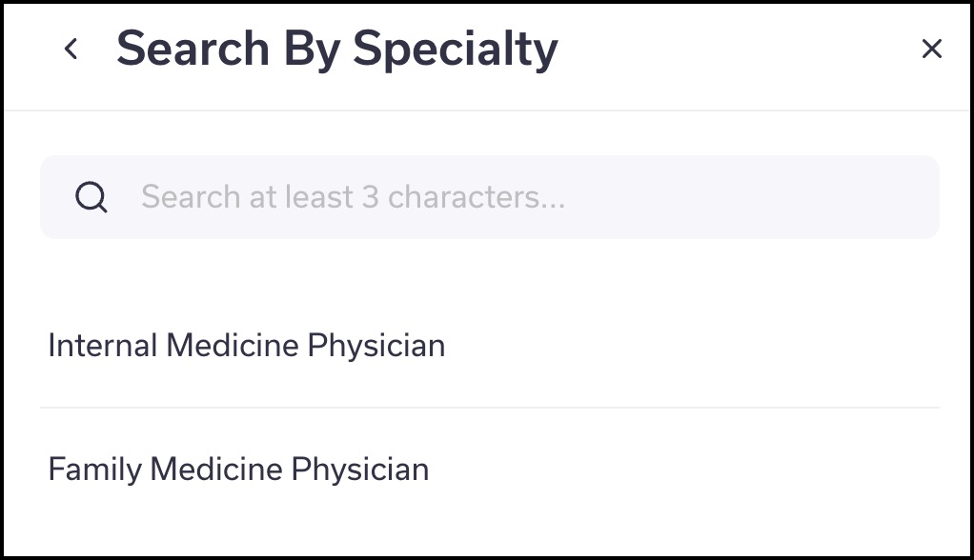Click the Search By Specialty heading
This screenshot has width=974, height=560.
[x=337, y=49]
